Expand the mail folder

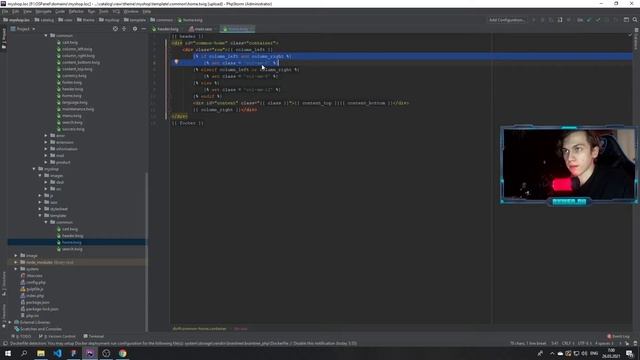click(x=46, y=156)
